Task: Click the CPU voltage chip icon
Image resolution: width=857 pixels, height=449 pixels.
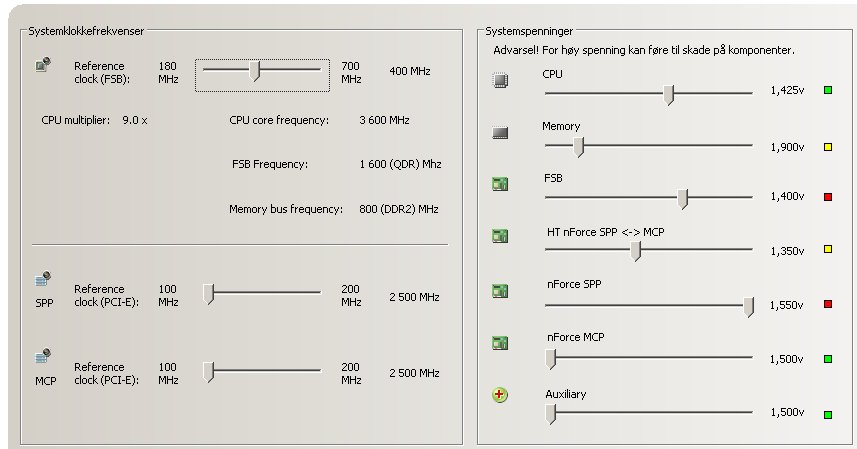Action: [x=500, y=80]
